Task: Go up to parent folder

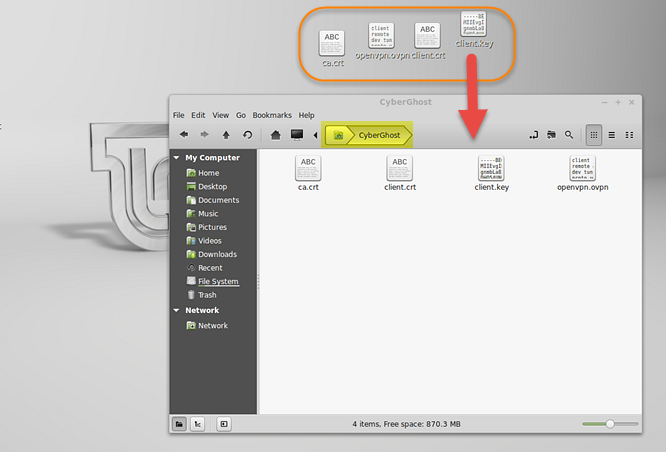Action: pos(226,135)
